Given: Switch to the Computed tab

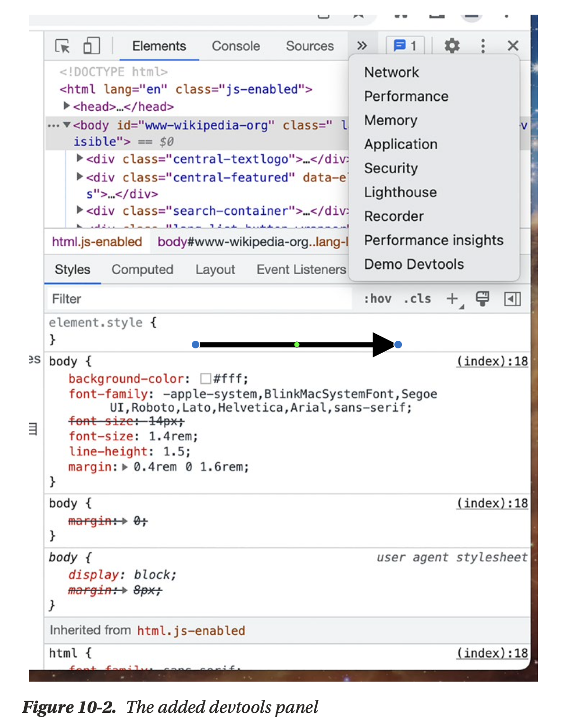Looking at the screenshot, I should [142, 269].
